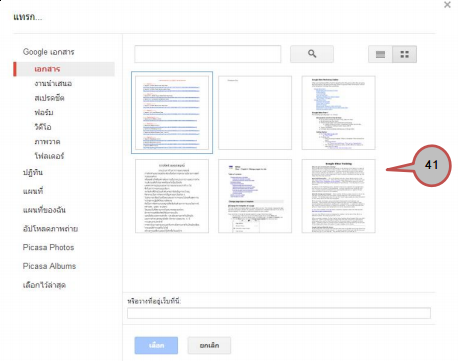Open the เอกสาร category in sidebar
The width and height of the screenshot is (471, 361).
point(47,69)
